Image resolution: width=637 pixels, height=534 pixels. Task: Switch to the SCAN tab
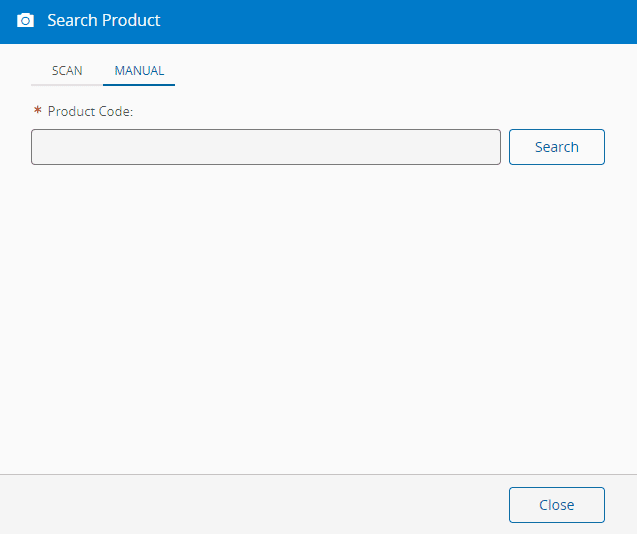[x=67, y=71]
